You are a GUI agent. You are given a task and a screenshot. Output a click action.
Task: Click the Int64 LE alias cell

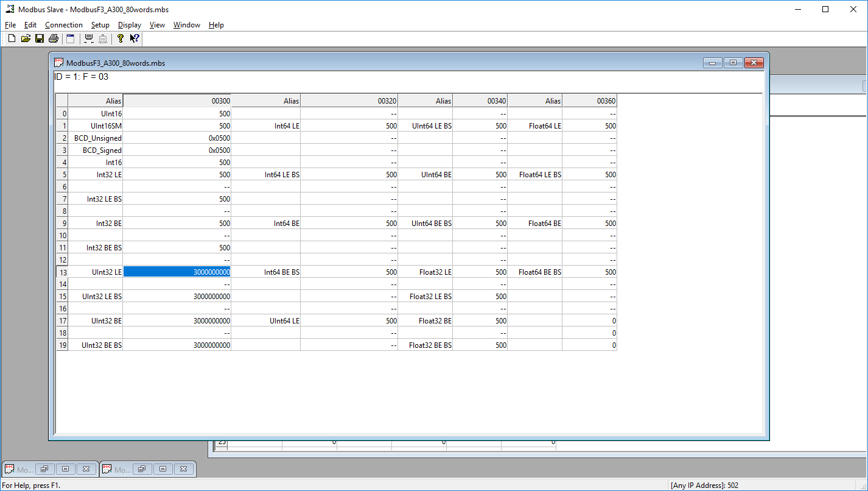[266, 125]
